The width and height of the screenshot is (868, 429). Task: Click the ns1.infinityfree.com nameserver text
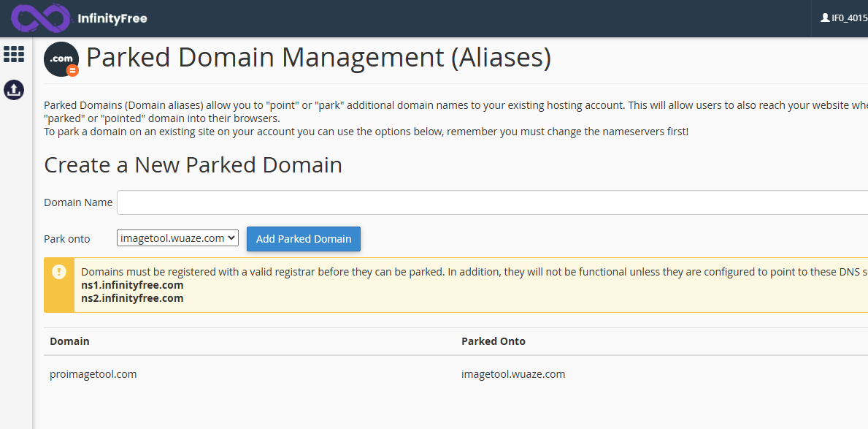coord(132,285)
